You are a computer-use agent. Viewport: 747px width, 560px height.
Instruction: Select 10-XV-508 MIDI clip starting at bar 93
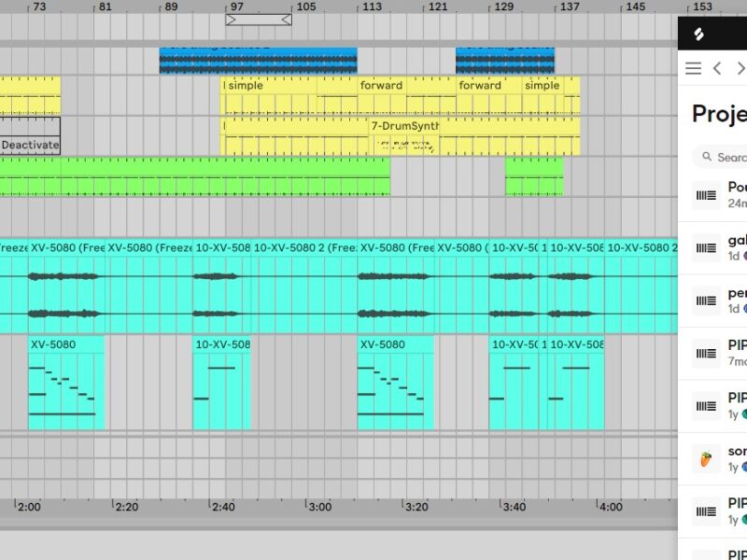(221, 383)
